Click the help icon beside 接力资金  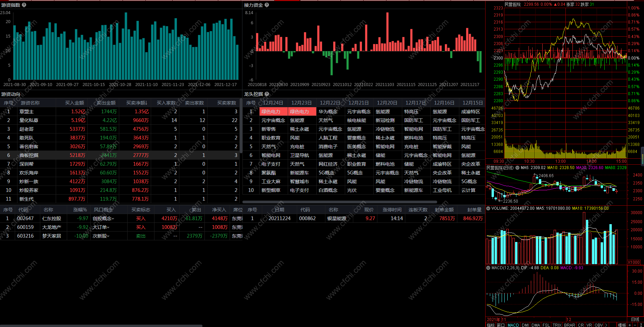point(267,5)
